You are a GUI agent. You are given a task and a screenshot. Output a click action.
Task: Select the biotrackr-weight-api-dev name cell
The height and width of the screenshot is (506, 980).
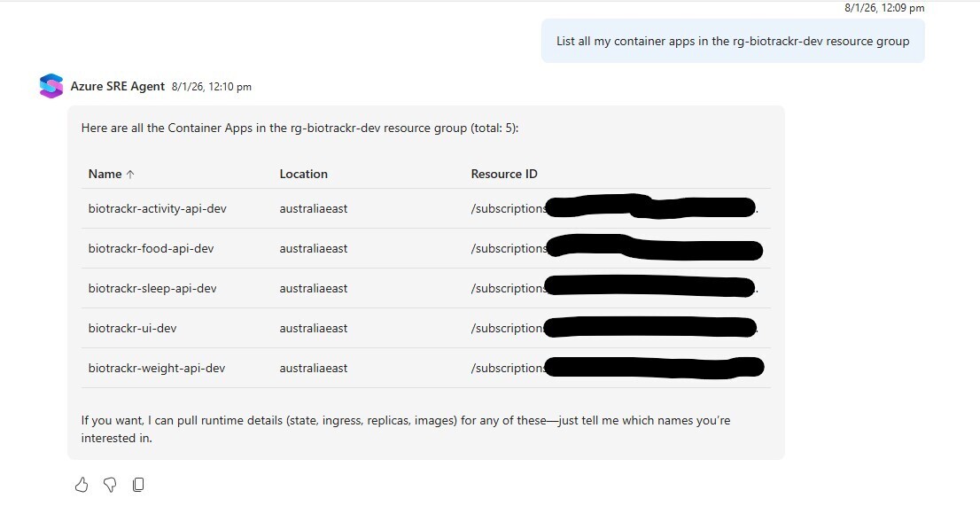(x=157, y=368)
